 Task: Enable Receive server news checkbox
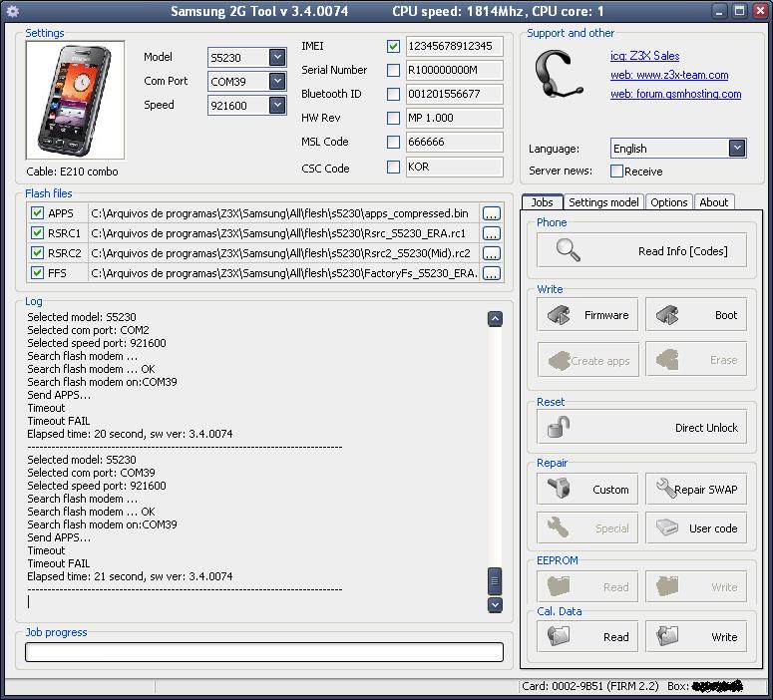pyautogui.click(x=616, y=172)
